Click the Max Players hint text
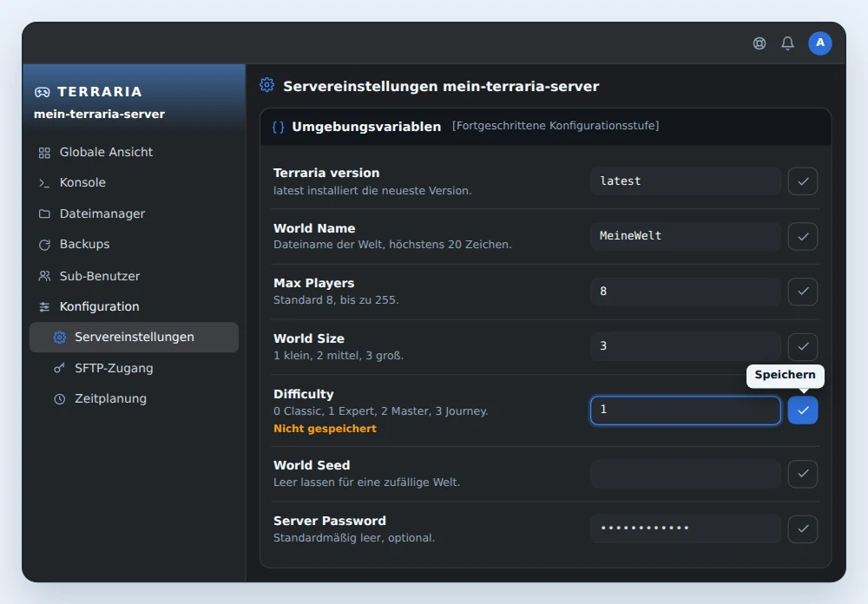The height and width of the screenshot is (604, 868). click(336, 300)
